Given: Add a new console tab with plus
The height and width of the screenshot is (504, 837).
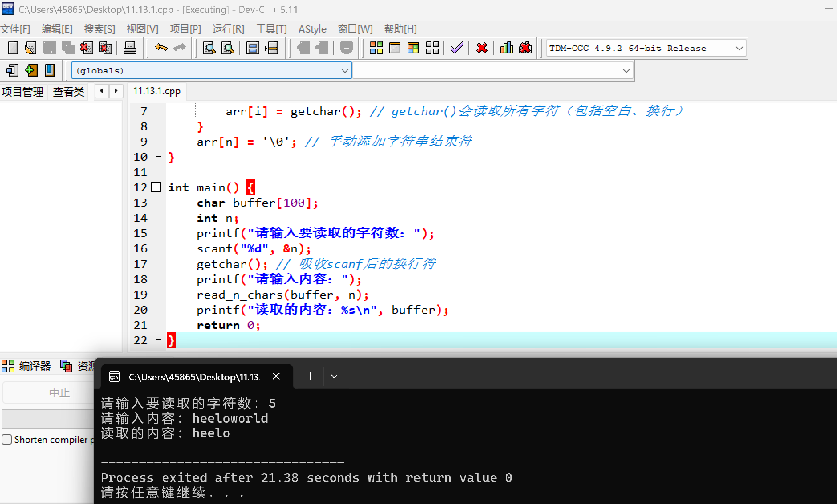Looking at the screenshot, I should click(310, 376).
